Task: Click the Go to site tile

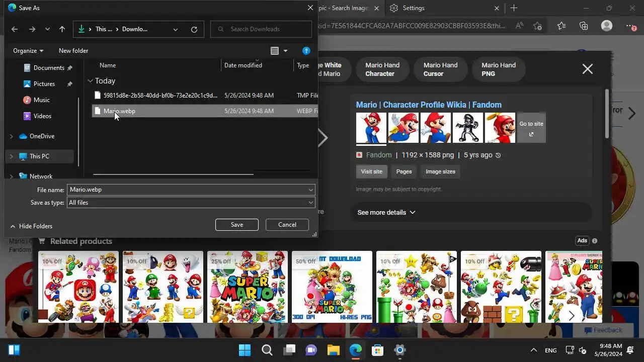Action: pyautogui.click(x=531, y=128)
